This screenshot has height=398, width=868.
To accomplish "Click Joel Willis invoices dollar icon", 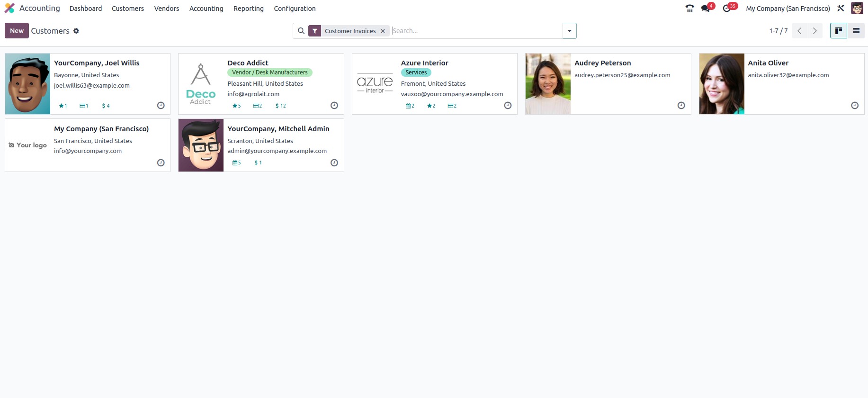I will [103, 106].
